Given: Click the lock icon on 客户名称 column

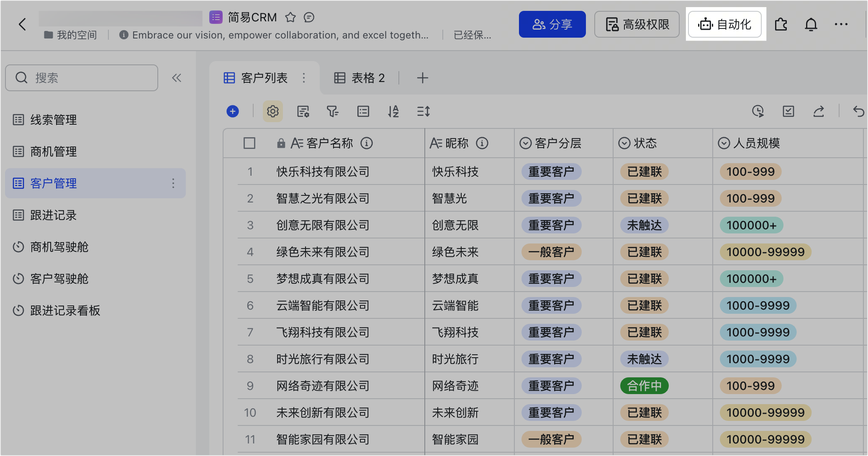Looking at the screenshot, I should pos(281,143).
